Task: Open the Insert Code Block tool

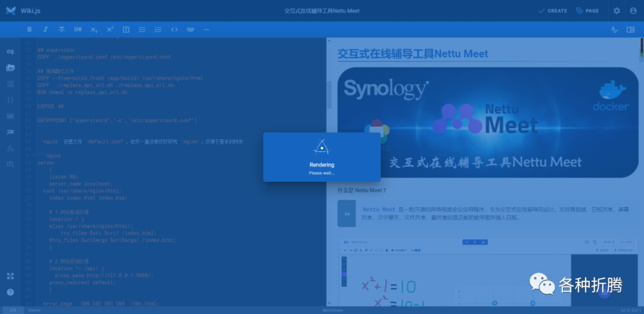Action: 10,100
